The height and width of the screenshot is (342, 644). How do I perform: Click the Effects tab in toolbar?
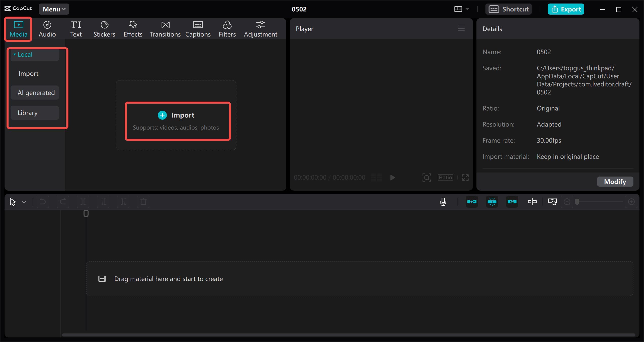click(x=133, y=28)
